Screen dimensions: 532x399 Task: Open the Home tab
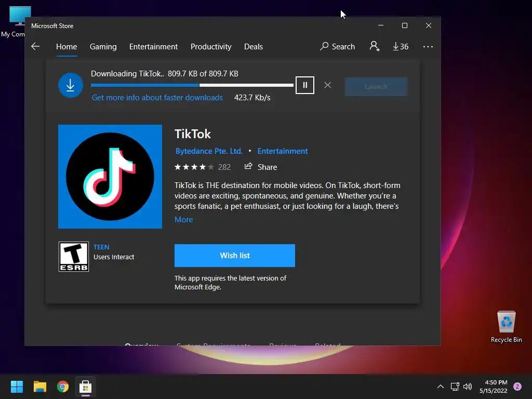[66, 46]
